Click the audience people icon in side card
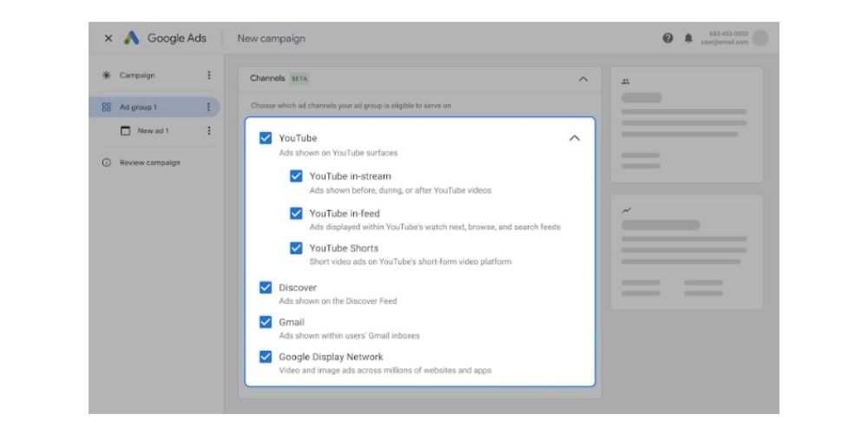The width and height of the screenshot is (868, 434). (626, 82)
